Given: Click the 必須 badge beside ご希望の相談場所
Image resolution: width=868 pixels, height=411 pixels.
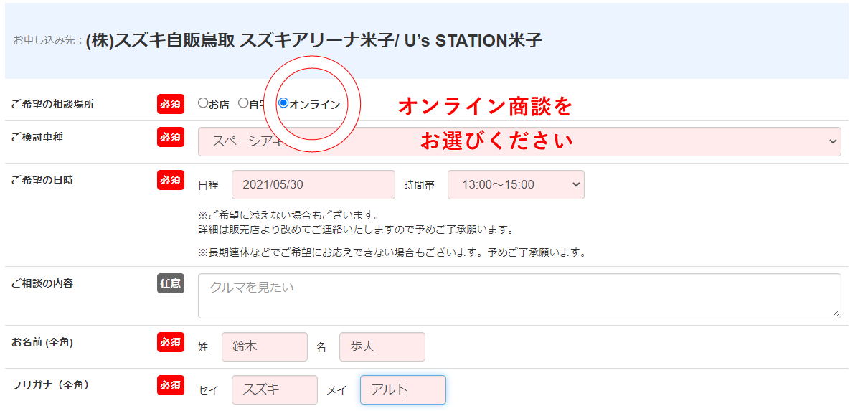Looking at the screenshot, I should pyautogui.click(x=171, y=104).
